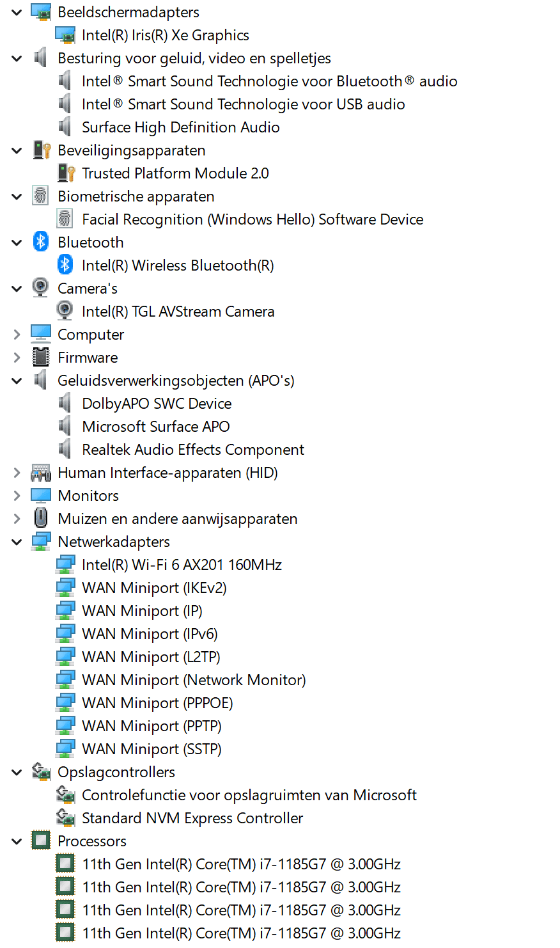Click the Trusted Platform Module 2.0 icon

point(65,173)
